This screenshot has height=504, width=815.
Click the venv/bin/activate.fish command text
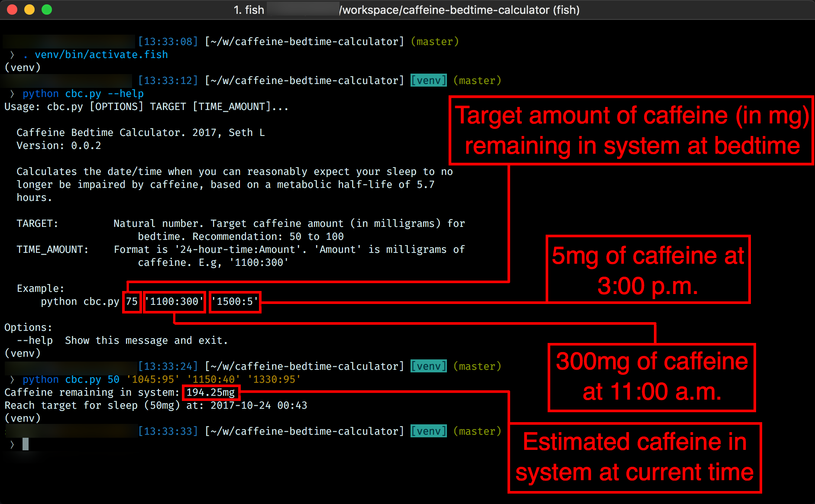click(x=101, y=55)
